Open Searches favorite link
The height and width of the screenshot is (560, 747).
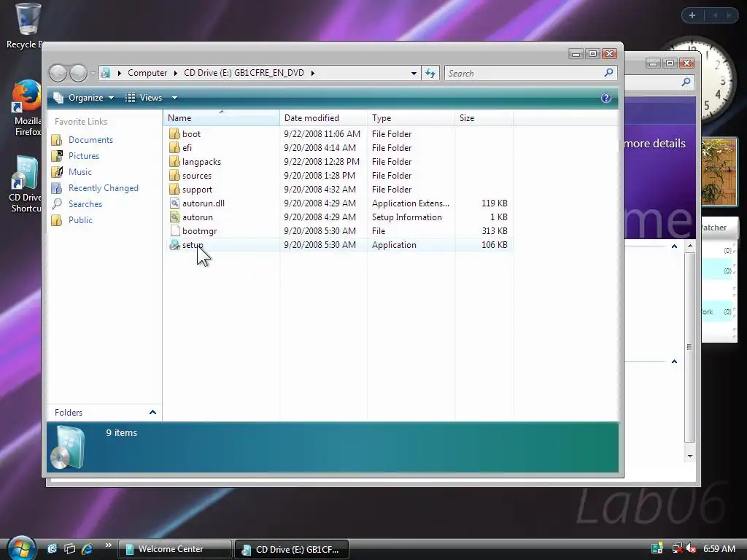click(x=85, y=204)
